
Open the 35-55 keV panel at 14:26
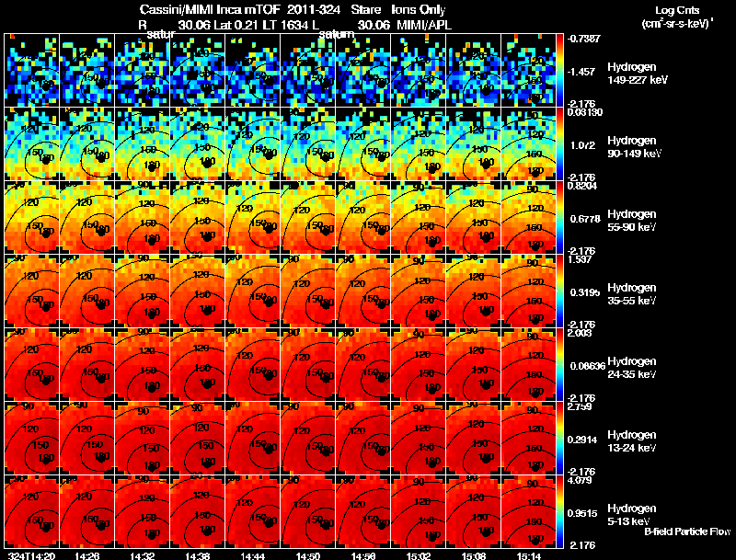point(86,291)
